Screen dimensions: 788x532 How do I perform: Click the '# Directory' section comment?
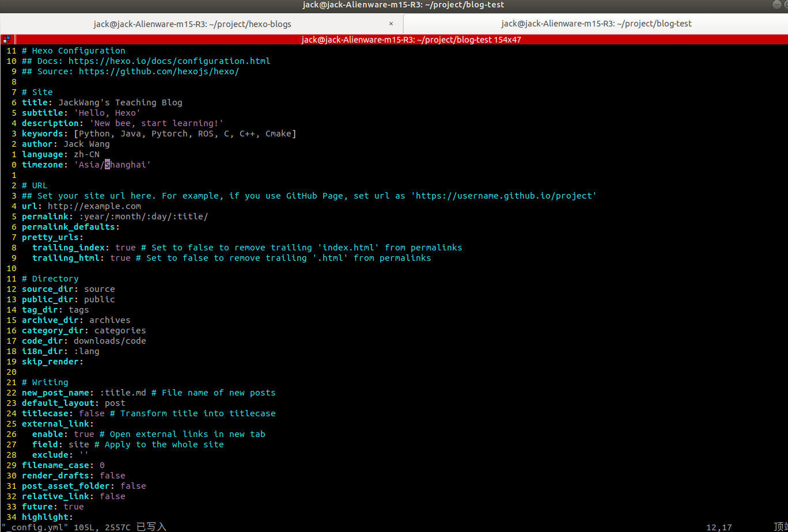point(50,279)
